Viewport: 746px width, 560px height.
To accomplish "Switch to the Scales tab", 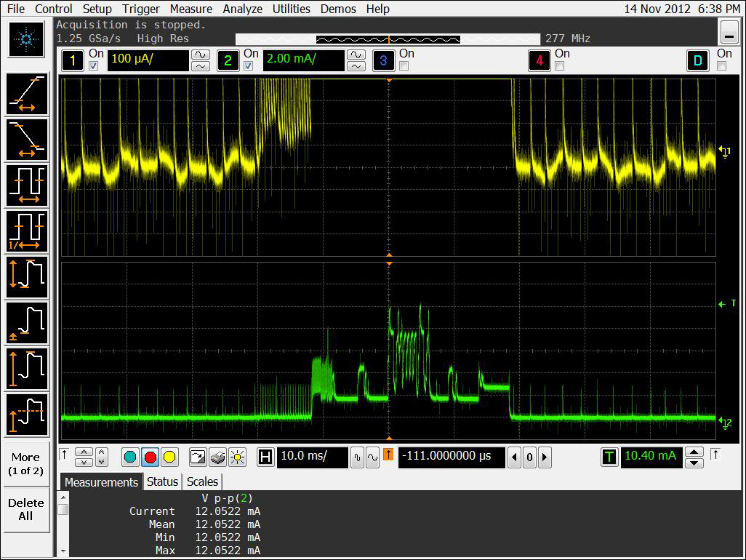I will click(202, 481).
